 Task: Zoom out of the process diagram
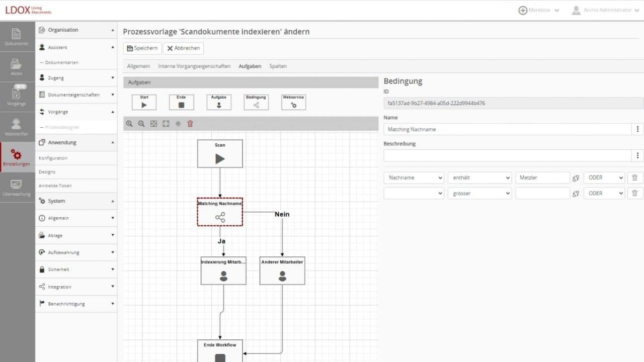[141, 124]
